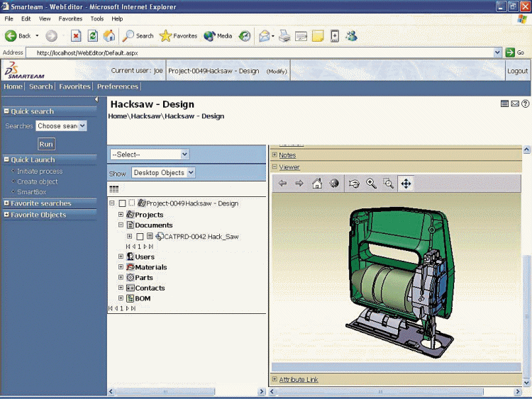Check the Project-0049 Hacksaw checkbox

122,203
